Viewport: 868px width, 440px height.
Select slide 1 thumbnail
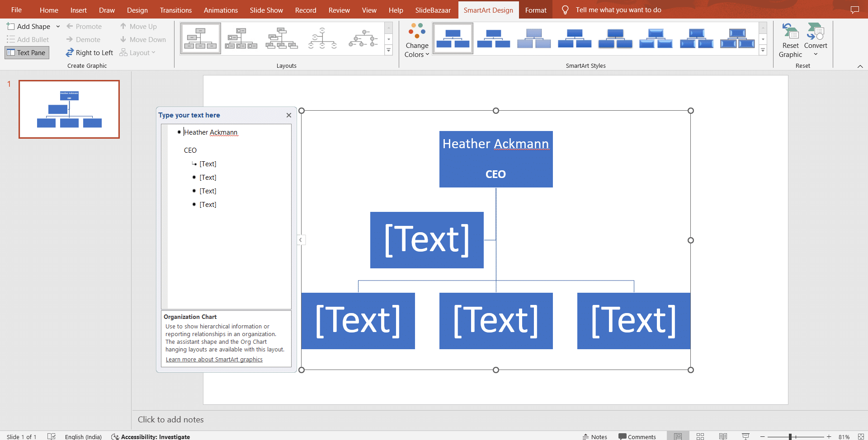pos(69,109)
